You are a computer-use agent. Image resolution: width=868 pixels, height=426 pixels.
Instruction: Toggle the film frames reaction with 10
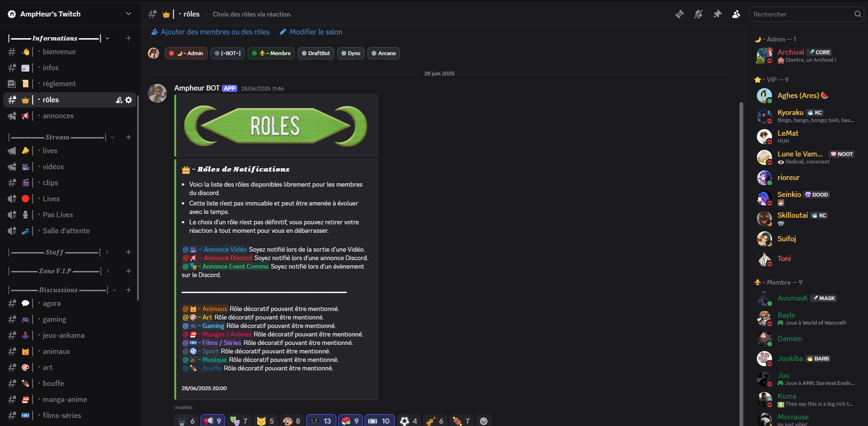tap(380, 421)
